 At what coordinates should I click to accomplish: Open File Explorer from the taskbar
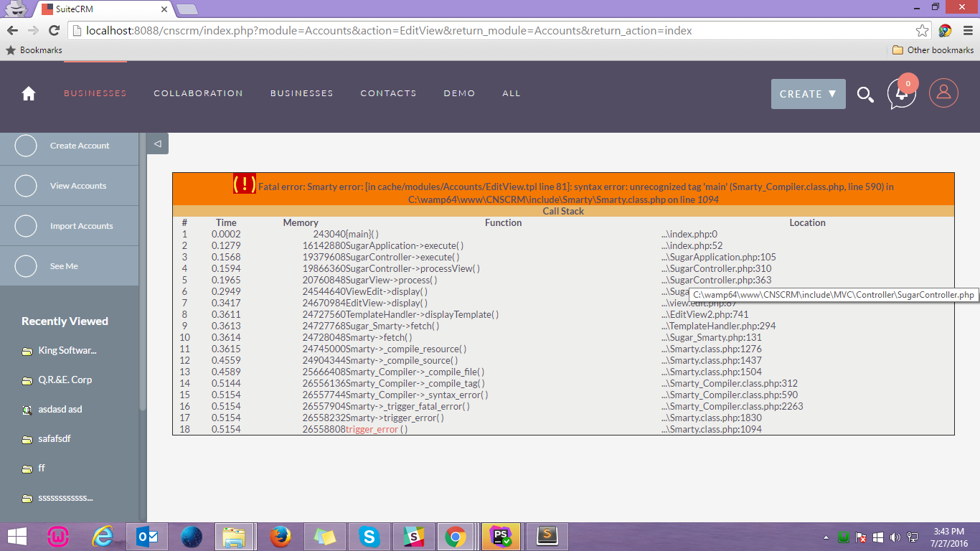[x=234, y=537]
